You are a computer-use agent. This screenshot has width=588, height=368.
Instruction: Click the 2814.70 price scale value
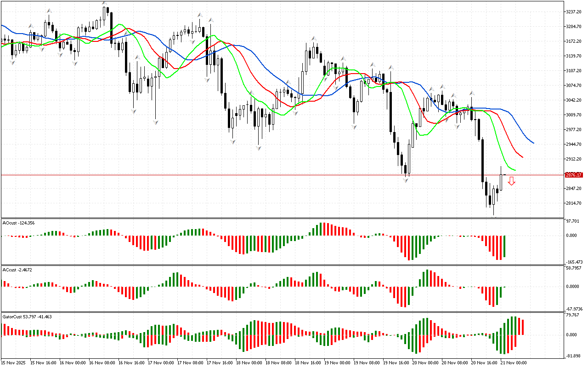[574, 203]
